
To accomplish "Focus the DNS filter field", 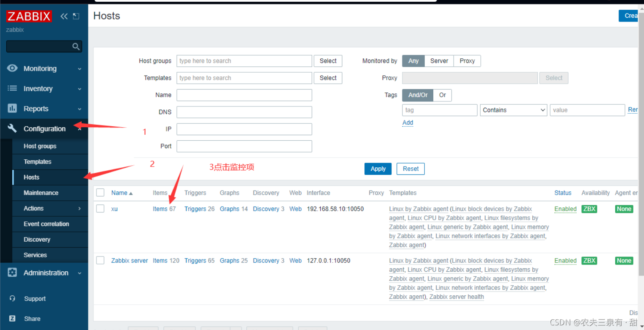I will click(x=244, y=112).
